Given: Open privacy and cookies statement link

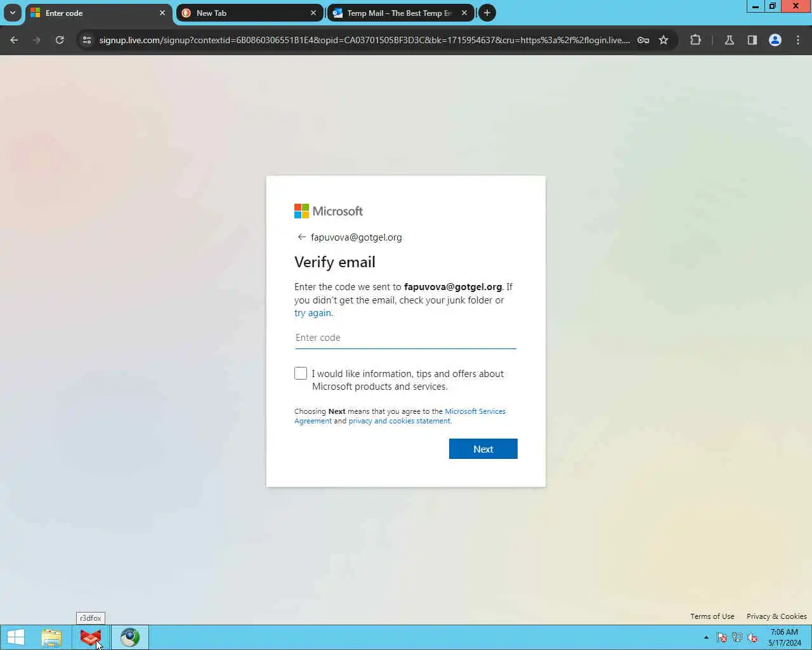Looking at the screenshot, I should coord(400,421).
